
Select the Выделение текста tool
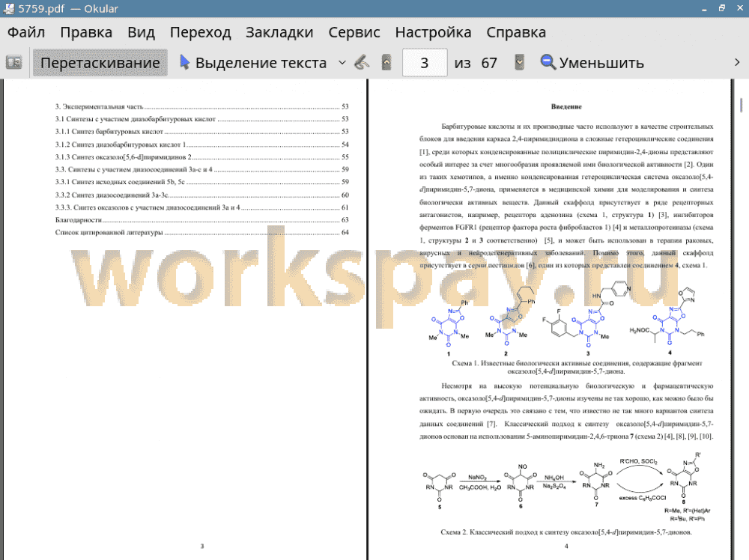click(x=253, y=63)
